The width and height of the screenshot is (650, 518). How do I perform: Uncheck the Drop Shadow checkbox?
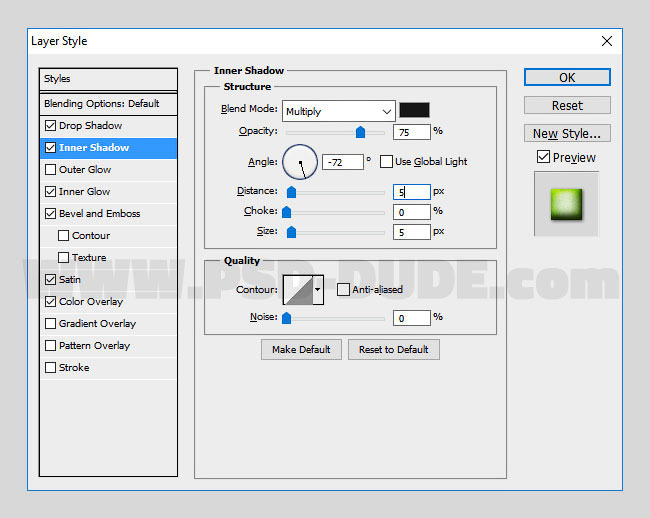[51, 126]
